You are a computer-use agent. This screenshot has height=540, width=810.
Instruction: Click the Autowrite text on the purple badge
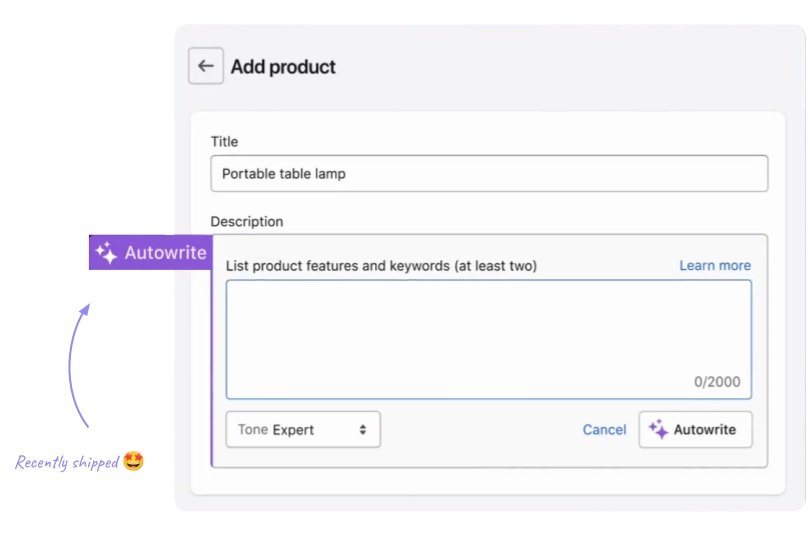click(x=165, y=253)
